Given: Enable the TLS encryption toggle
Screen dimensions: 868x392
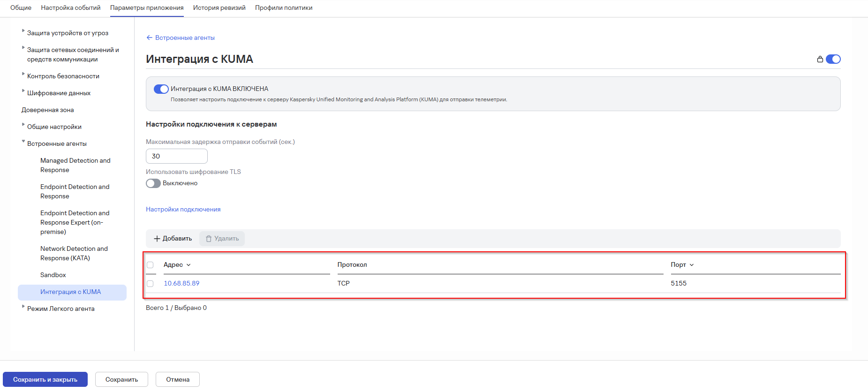Looking at the screenshot, I should 153,183.
